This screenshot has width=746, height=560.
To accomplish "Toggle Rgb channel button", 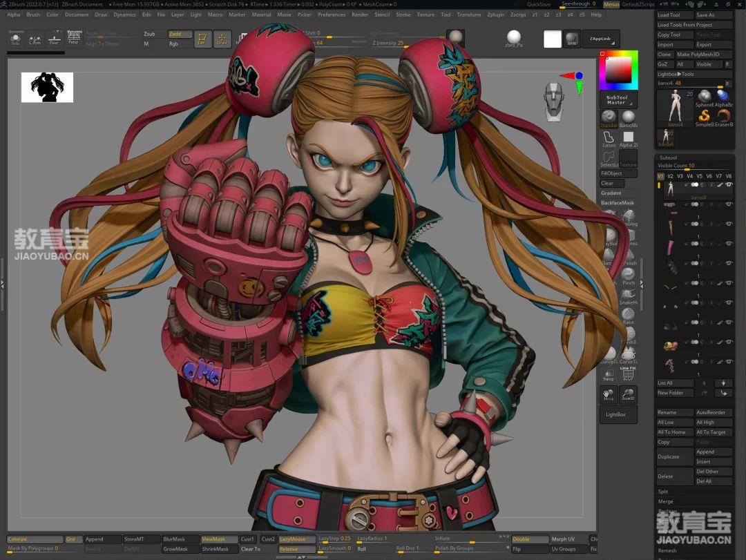I will coord(180,44).
